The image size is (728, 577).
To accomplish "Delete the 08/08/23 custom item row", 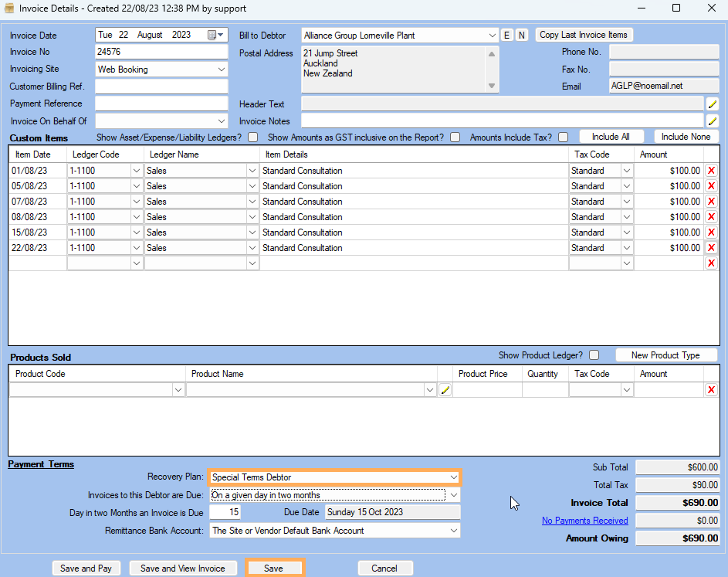I will 711,217.
